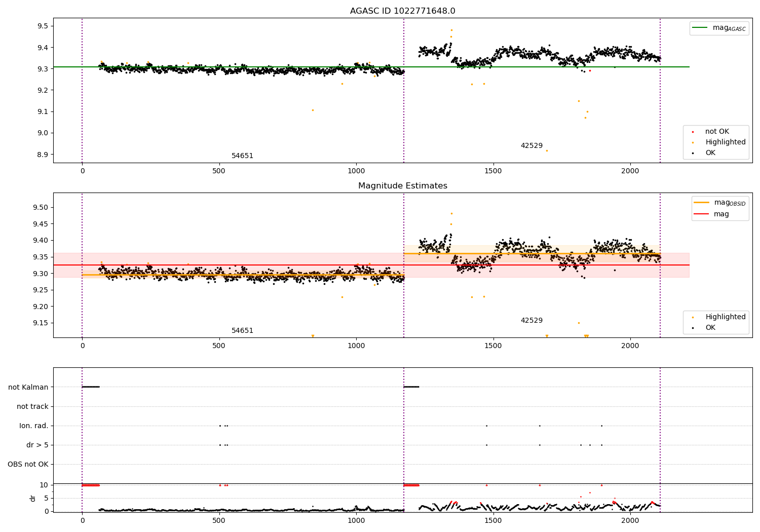Screen dimensions: 760x532
Task: Click the 1500 x-axis tick of the top plot
Action: [493, 171]
